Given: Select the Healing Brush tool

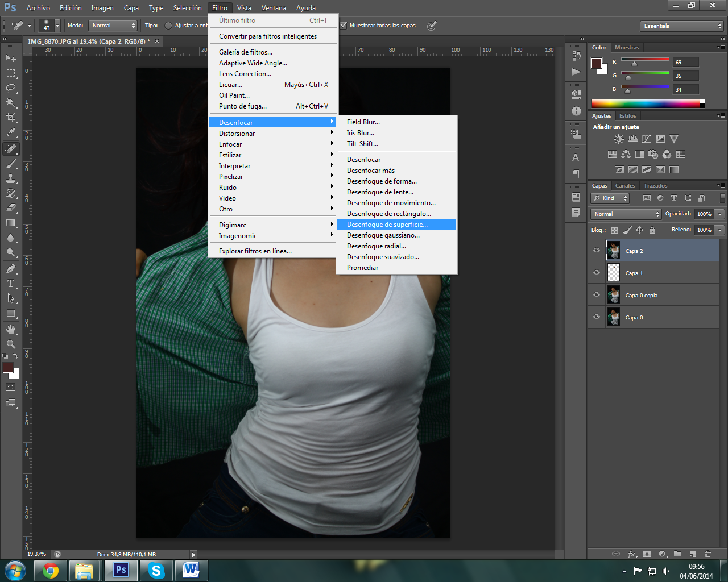Looking at the screenshot, I should tap(11, 149).
